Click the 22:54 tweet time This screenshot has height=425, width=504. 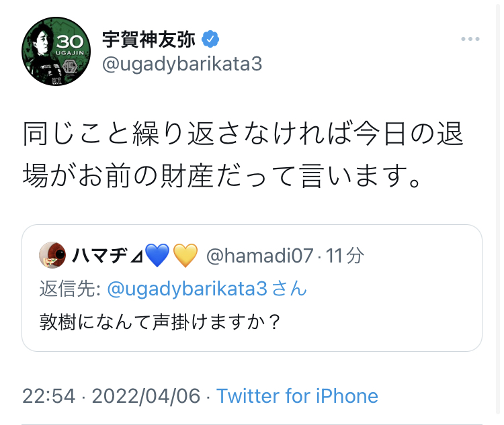pyautogui.click(x=48, y=395)
